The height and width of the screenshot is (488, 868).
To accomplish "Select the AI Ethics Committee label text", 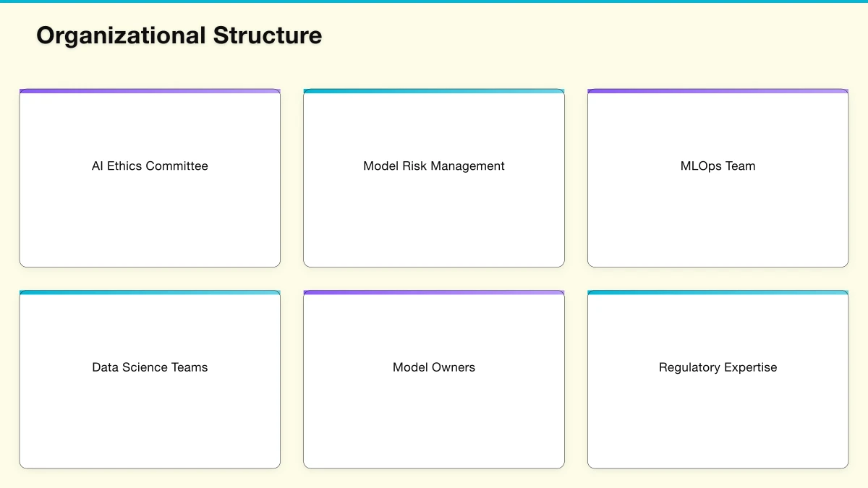I will coord(150,166).
